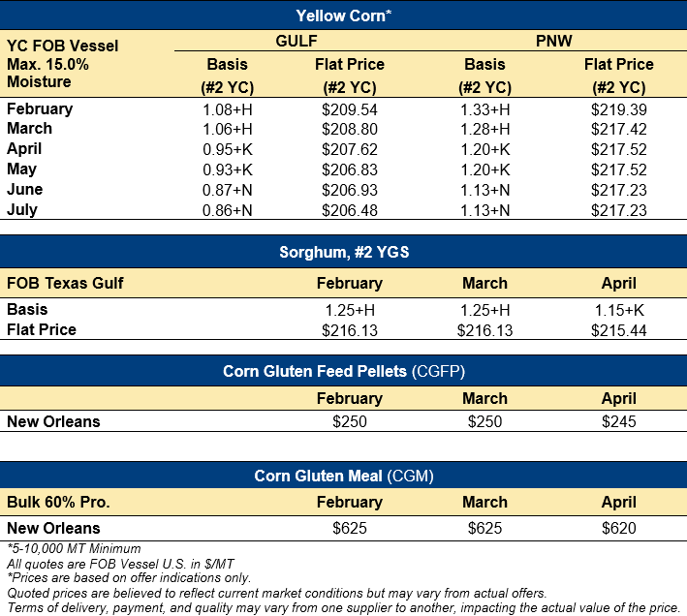
Task: Click the Sorghum, #2 YGS header
Action: [343, 254]
